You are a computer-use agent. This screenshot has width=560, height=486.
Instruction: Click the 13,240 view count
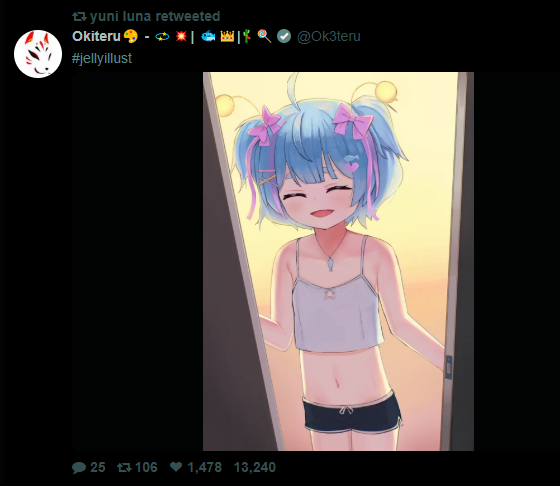tap(255, 467)
